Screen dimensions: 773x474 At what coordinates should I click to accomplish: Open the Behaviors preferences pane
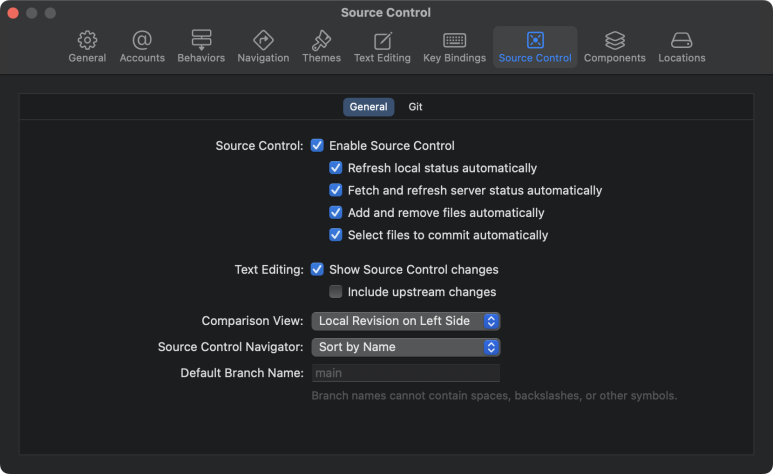click(201, 47)
